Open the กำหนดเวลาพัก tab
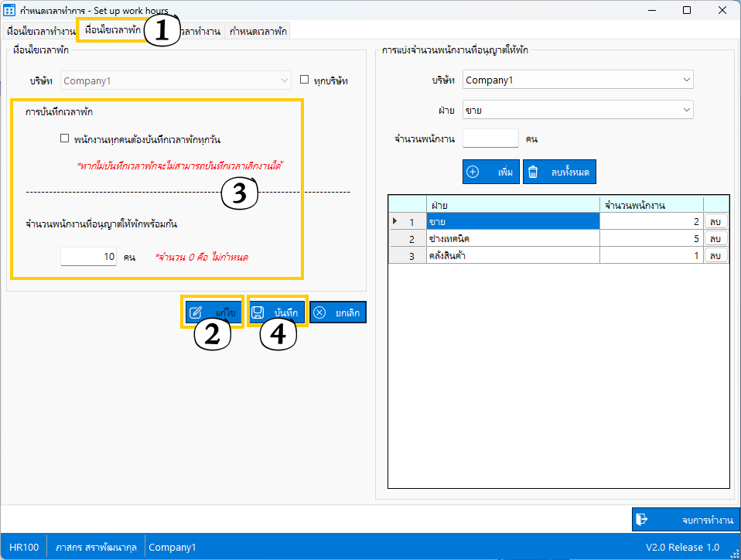 [258, 32]
